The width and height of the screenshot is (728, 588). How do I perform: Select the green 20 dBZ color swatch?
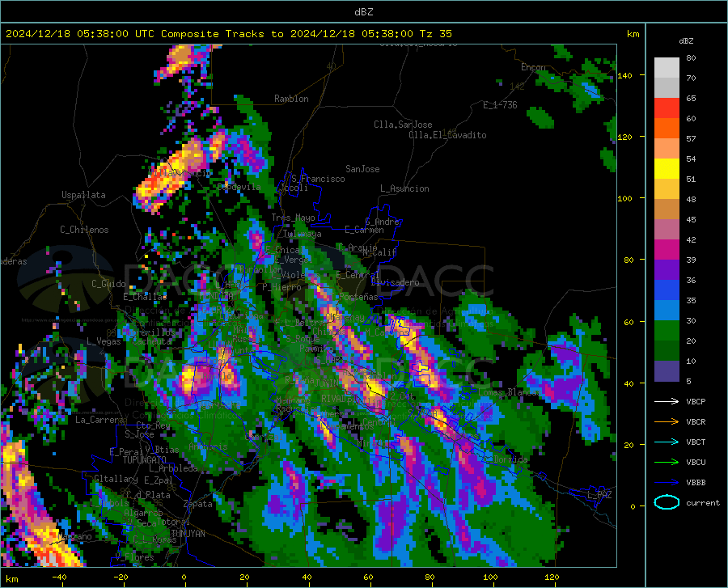[x=667, y=331]
